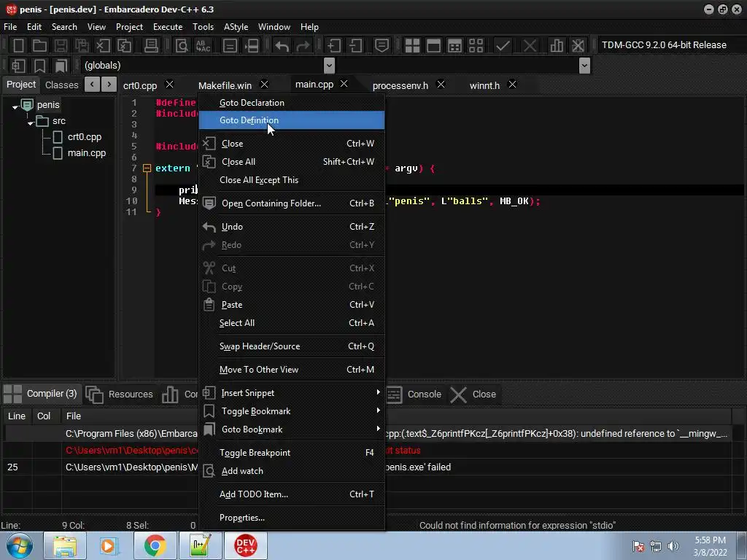This screenshot has height=560, width=747.
Task: Click the tab scroll right arrow button
Action: pos(109,85)
